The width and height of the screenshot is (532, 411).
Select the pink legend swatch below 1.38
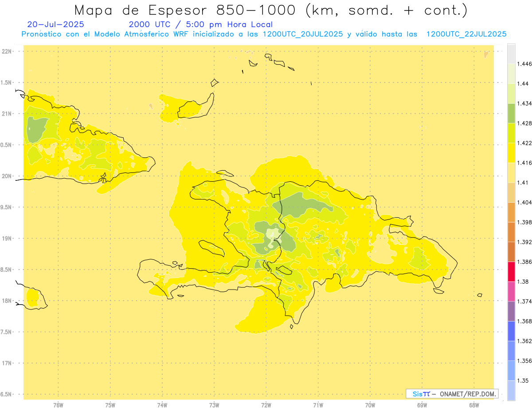pyautogui.click(x=511, y=291)
